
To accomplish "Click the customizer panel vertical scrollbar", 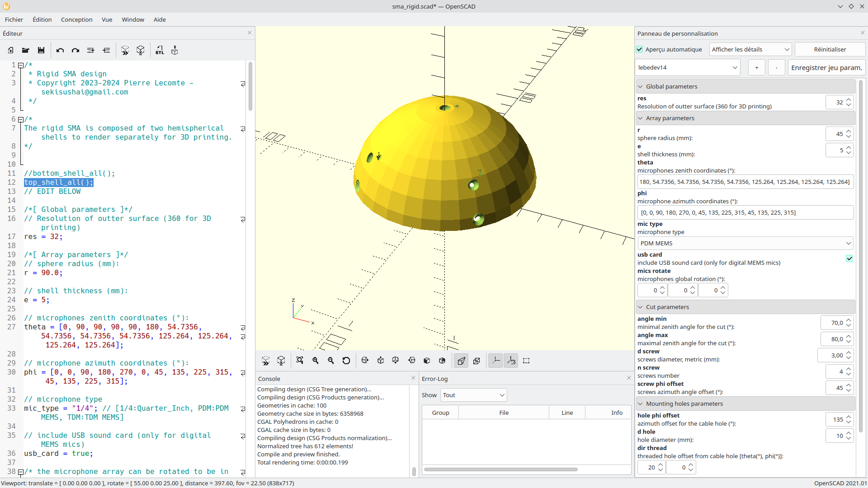I will pos(861,255).
